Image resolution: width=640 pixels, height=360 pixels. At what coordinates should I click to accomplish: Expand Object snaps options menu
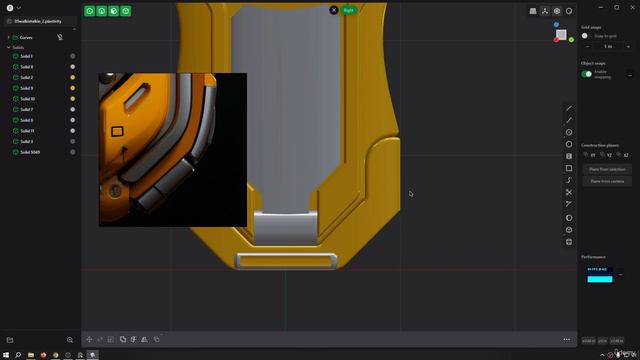click(630, 75)
